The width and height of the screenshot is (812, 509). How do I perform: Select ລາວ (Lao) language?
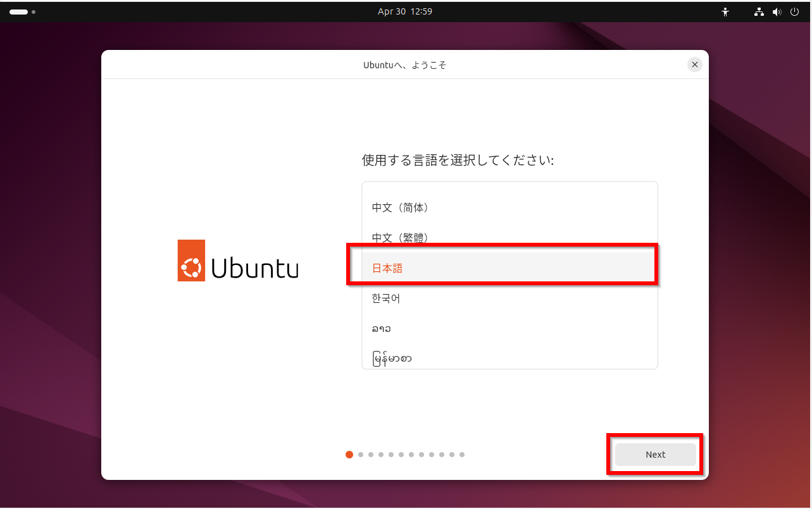pyautogui.click(x=509, y=329)
